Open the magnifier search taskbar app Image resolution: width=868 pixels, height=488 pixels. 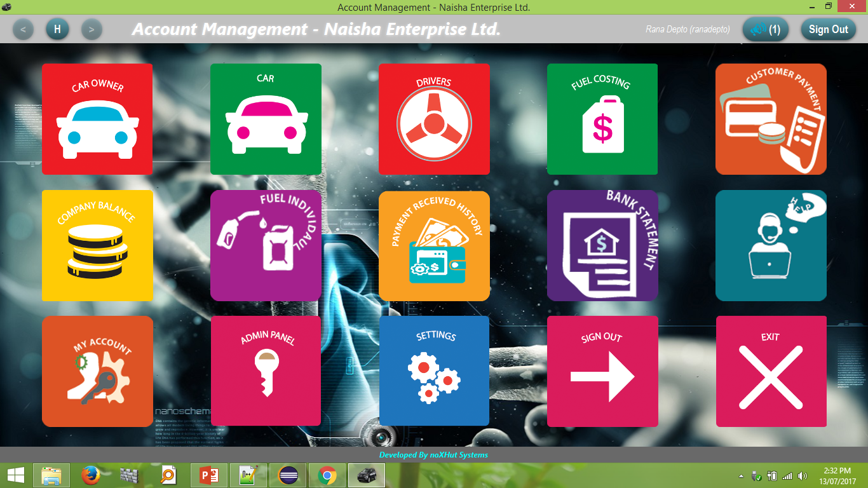tap(168, 475)
